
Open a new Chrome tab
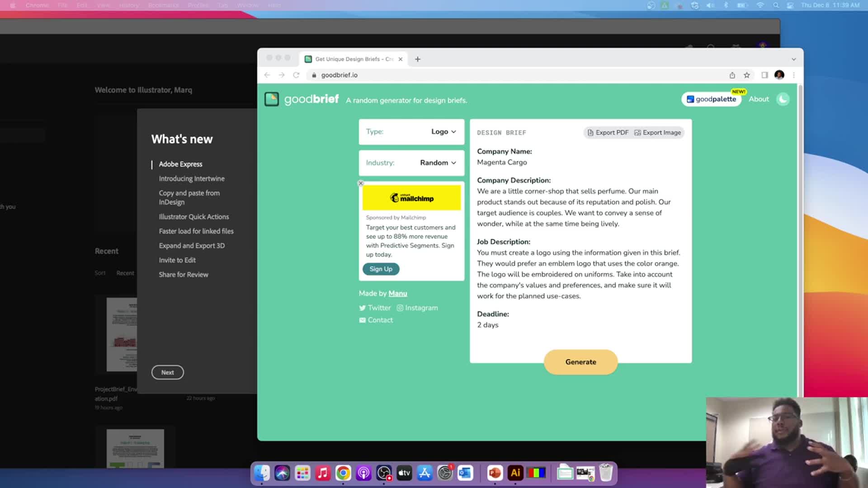[418, 59]
